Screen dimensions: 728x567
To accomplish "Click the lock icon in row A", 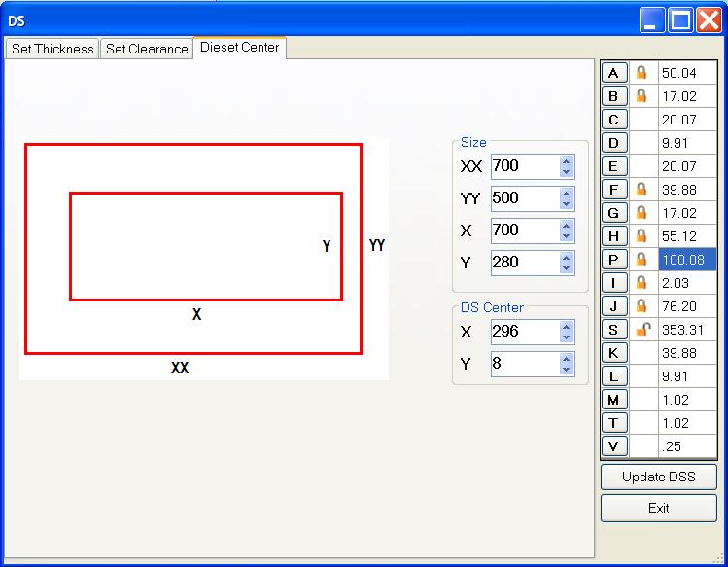I will point(641,73).
